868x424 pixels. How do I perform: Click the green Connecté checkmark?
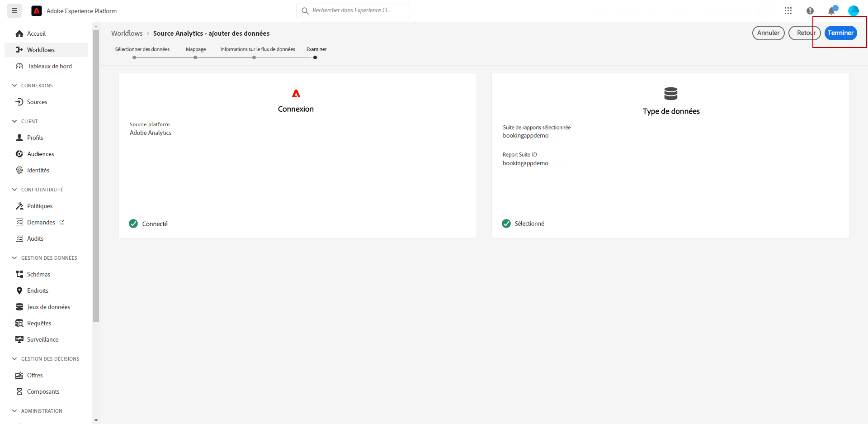[x=133, y=224]
